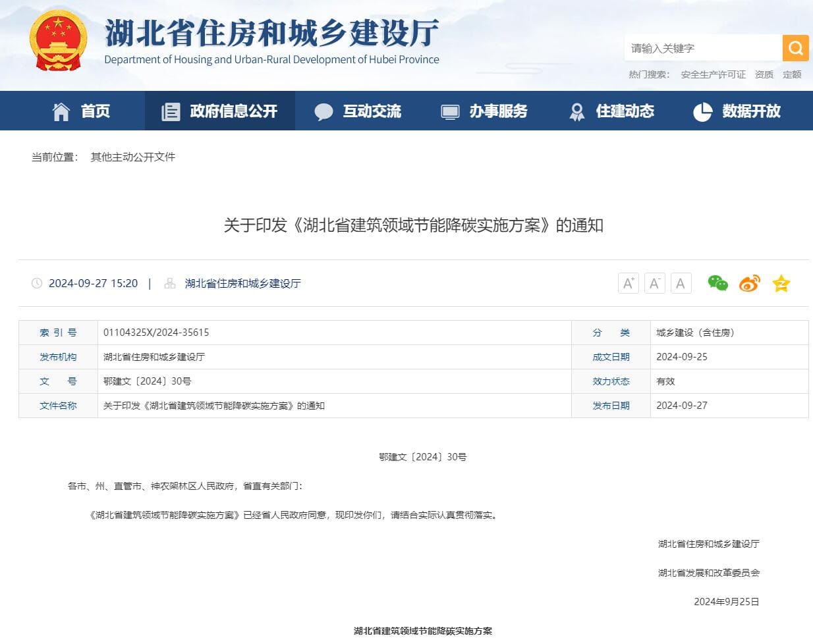Screen dimensions: 813x644
Task: Open the 办事服务 menu item
Action: tap(484, 111)
